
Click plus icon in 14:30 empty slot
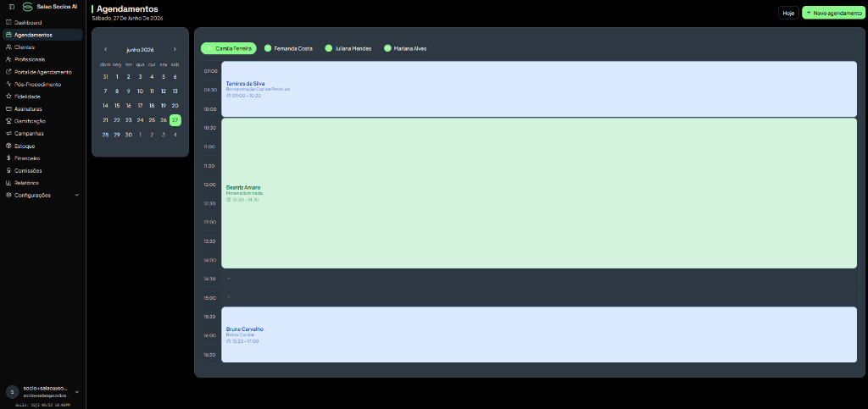229,279
